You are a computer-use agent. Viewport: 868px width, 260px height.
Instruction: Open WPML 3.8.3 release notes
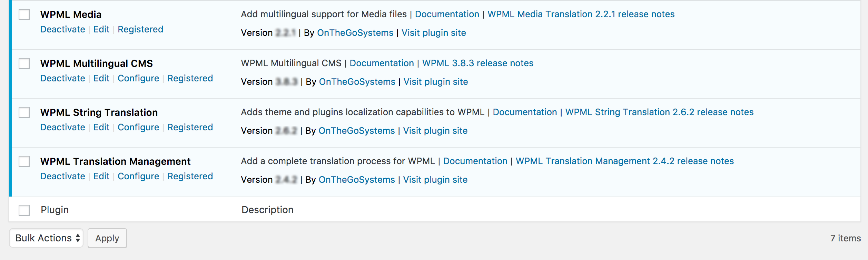tap(478, 63)
